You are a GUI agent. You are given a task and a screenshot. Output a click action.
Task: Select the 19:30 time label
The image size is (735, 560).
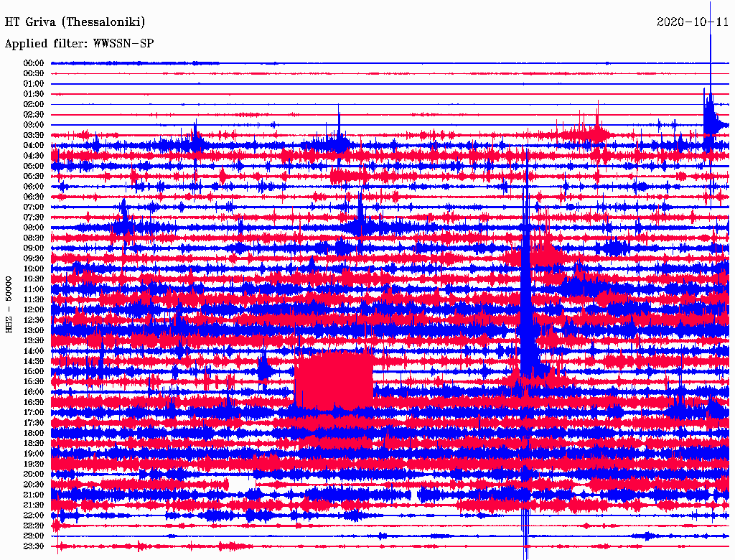click(34, 465)
